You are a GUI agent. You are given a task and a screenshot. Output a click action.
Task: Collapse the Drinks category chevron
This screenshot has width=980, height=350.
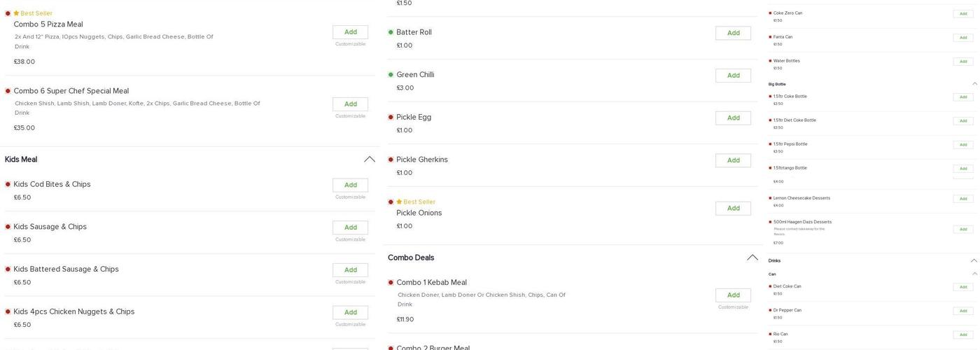(x=974, y=260)
